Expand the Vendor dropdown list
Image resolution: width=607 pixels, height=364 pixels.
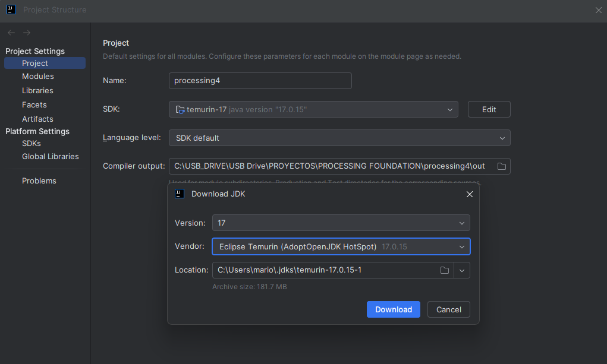pyautogui.click(x=341, y=247)
